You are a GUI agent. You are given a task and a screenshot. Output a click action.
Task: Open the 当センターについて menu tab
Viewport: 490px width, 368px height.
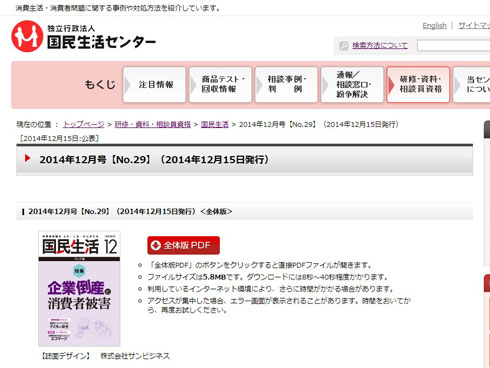pyautogui.click(x=471, y=85)
